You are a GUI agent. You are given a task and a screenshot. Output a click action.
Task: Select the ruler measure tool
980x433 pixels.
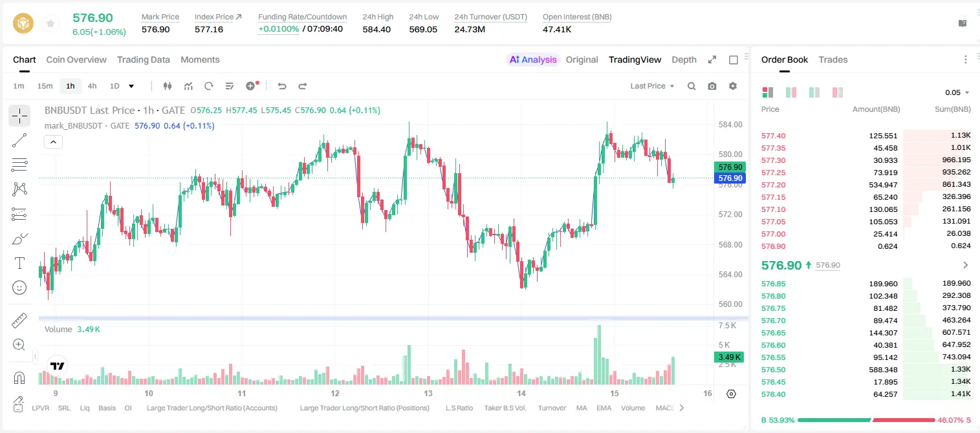(19, 320)
